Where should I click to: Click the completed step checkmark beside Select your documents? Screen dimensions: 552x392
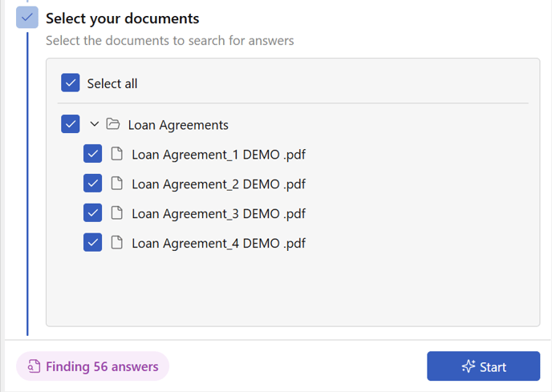27,18
